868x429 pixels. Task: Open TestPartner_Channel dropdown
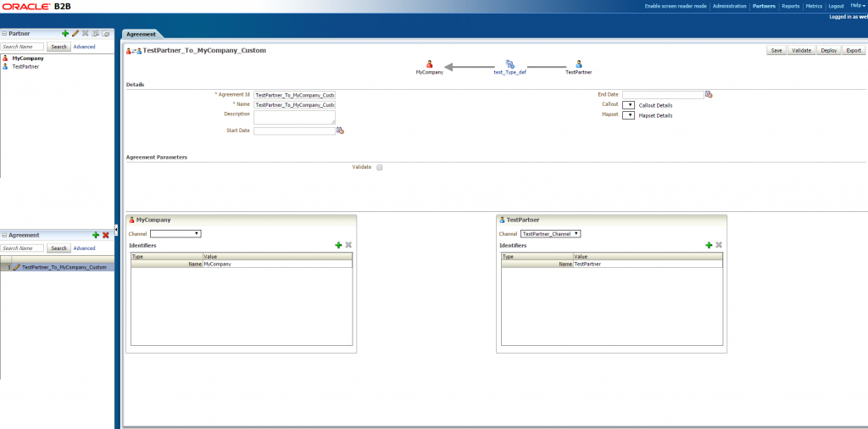pyautogui.click(x=551, y=234)
